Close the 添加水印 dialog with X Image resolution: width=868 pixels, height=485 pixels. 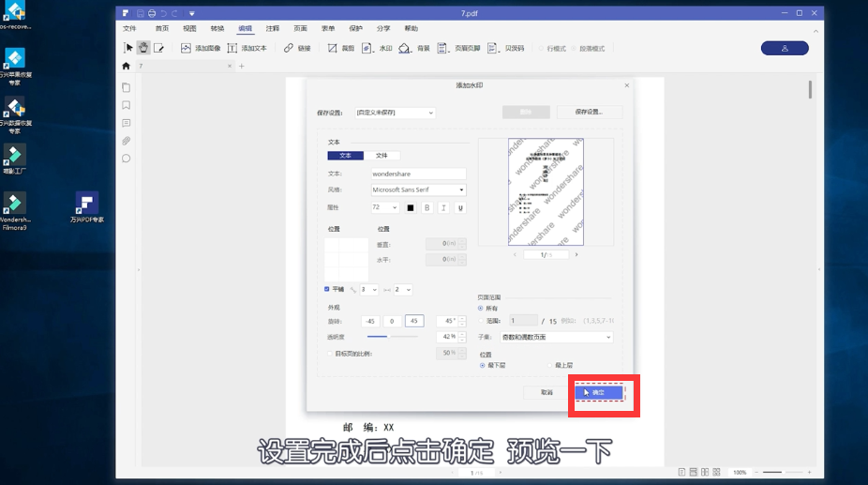[x=627, y=85]
